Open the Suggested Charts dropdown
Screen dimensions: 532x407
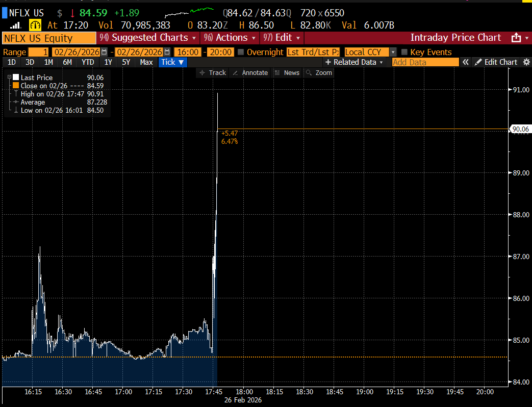pos(148,38)
